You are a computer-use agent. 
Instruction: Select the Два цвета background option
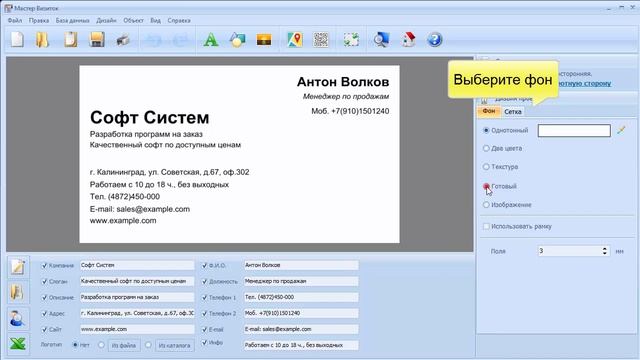[x=486, y=148]
